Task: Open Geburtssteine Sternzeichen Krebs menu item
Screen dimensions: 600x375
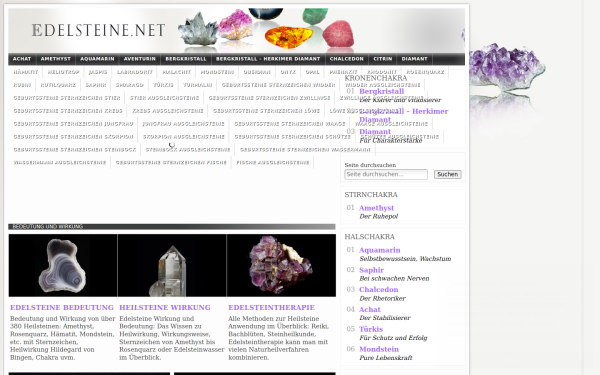Action: 68,111
